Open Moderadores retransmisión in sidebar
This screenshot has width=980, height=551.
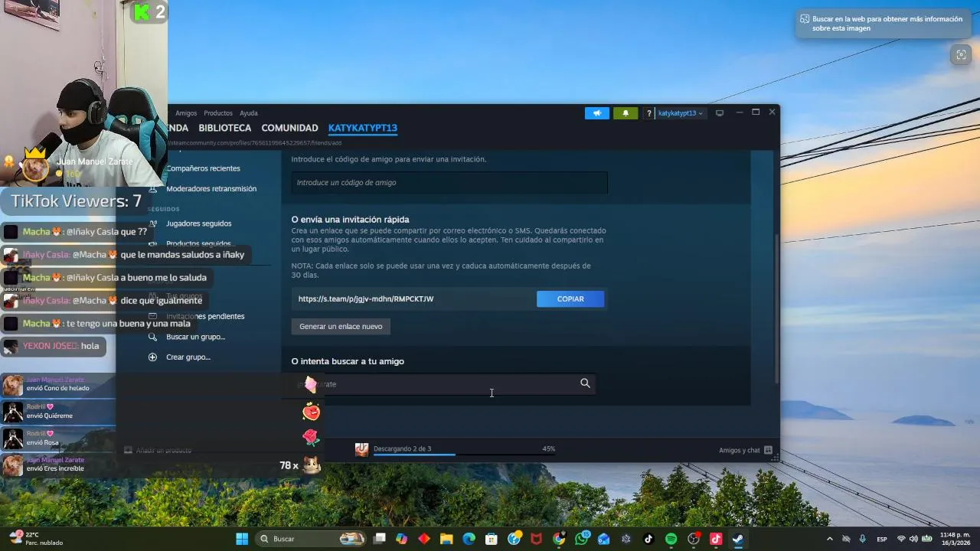(x=211, y=189)
